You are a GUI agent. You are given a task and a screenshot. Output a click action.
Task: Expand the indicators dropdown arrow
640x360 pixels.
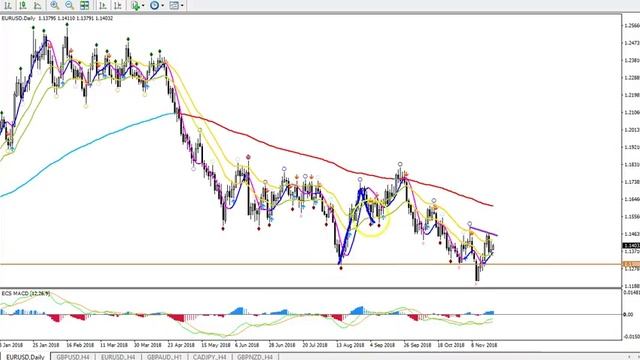[x=143, y=6]
